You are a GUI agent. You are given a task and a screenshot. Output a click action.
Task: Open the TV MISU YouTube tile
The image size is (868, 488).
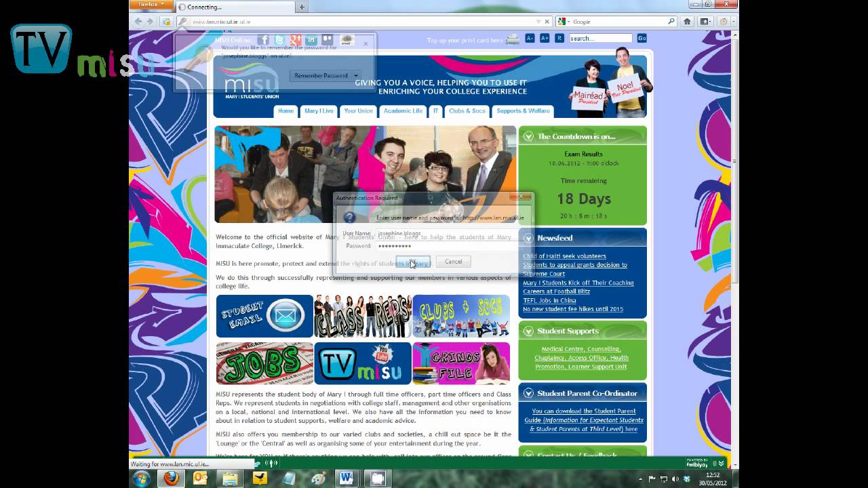click(x=363, y=363)
